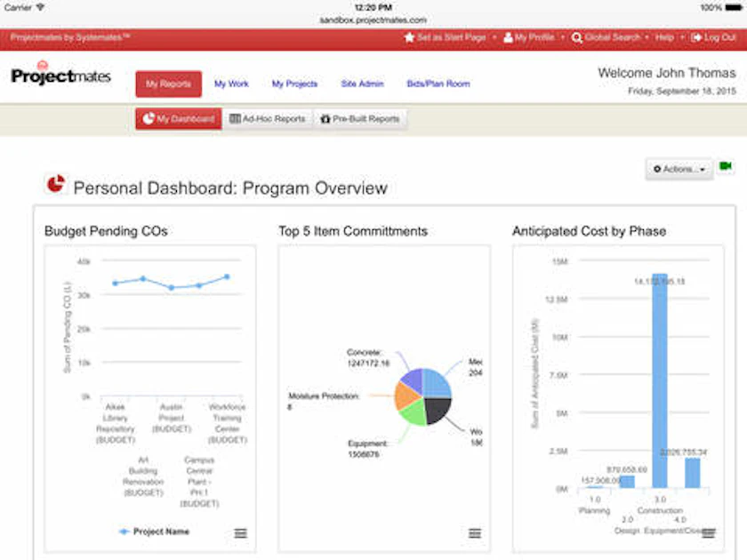The image size is (747, 560).
Task: Click the dark gray pie slice
Action: (x=438, y=411)
